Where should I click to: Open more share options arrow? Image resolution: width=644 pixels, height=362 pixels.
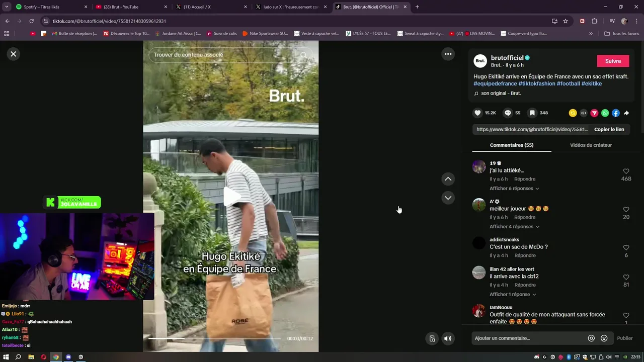point(626,113)
